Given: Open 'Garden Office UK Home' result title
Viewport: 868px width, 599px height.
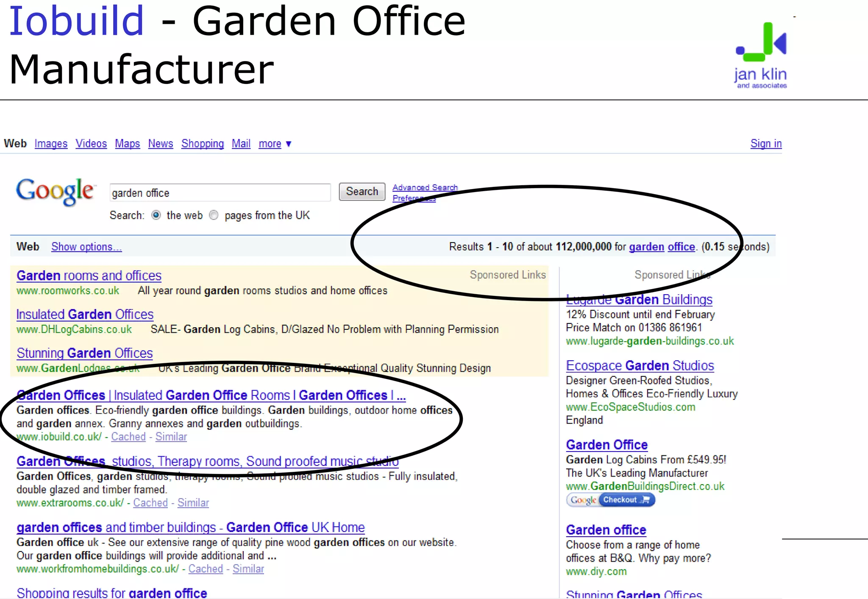Looking at the screenshot, I should [x=191, y=527].
